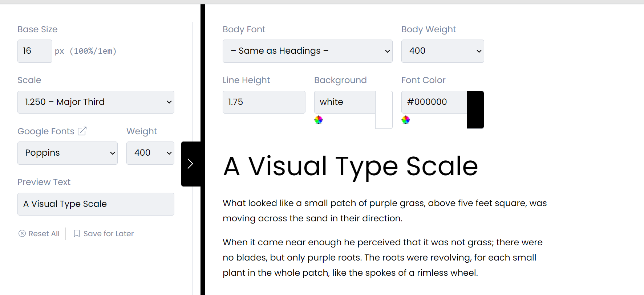Click the Font Color hex input field
Viewport: 644px width, 295px height.
434,102
